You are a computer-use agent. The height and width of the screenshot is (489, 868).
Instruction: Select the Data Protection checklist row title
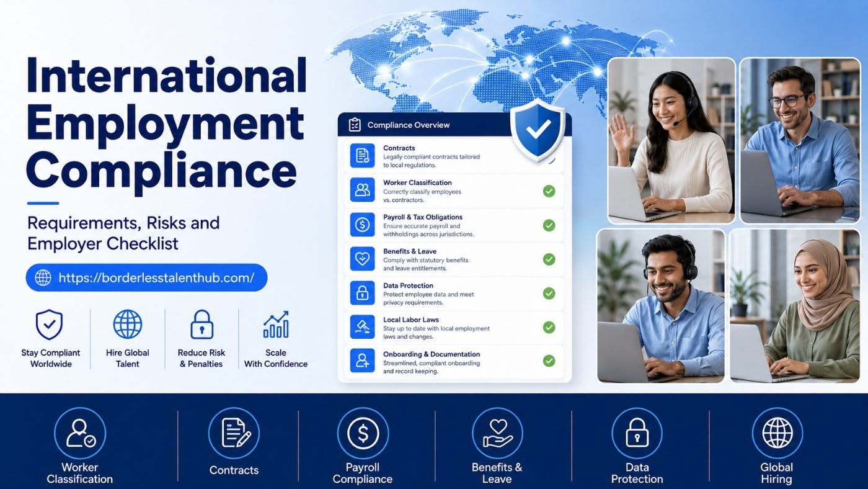pos(408,285)
